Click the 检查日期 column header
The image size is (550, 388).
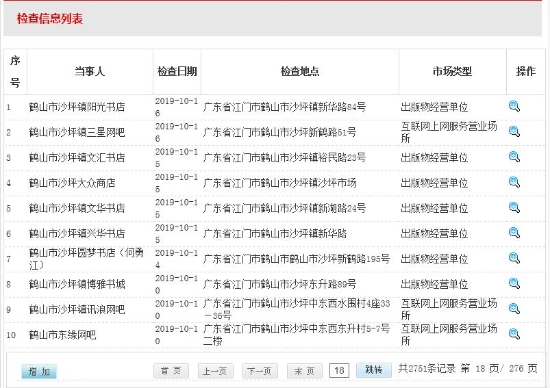177,72
